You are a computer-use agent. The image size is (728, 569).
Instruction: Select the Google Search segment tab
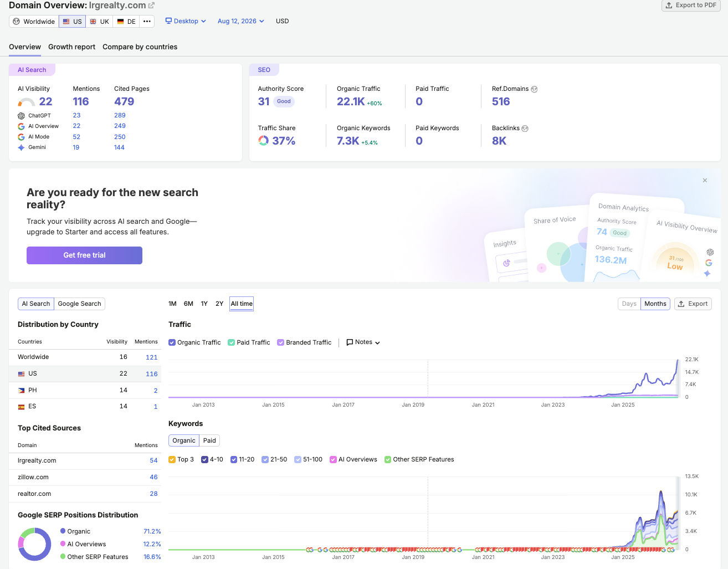[x=79, y=304]
